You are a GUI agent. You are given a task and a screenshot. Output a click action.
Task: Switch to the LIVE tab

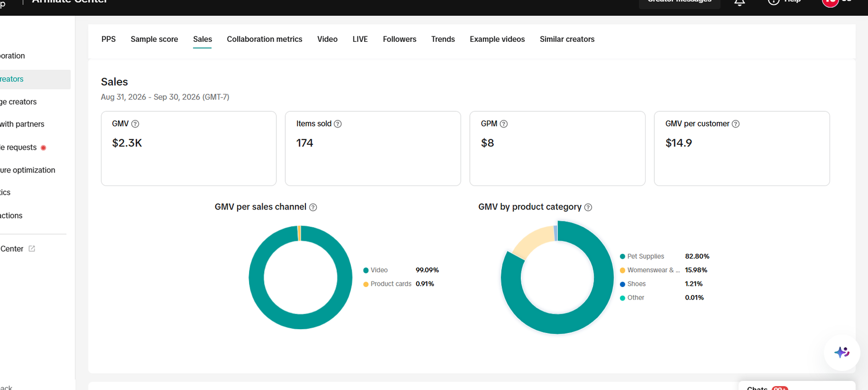coord(360,39)
